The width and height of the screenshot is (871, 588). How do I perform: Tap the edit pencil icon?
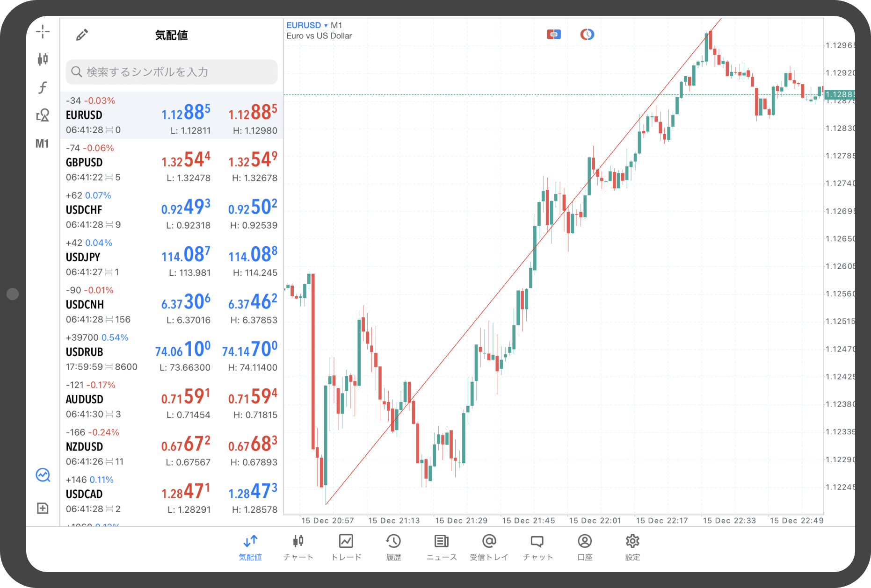coord(82,35)
